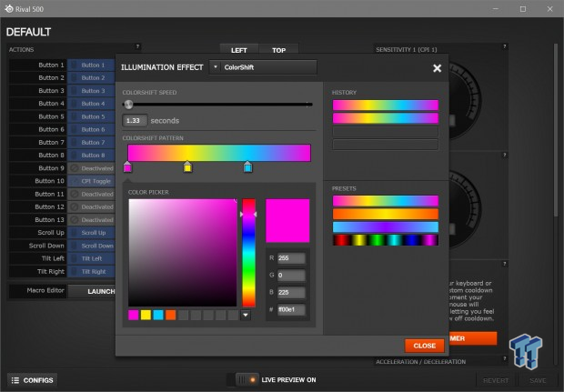Screen dimensions: 564x392
Task: Click the SAVE button
Action: tap(538, 380)
